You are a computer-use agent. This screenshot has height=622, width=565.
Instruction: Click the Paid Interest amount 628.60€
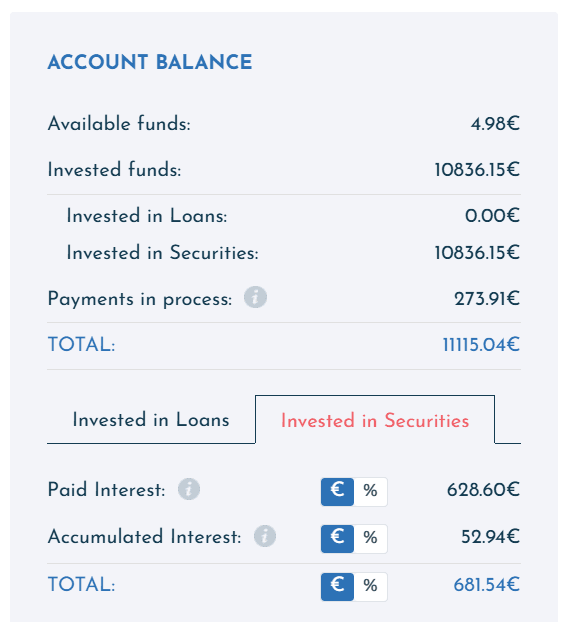483,490
